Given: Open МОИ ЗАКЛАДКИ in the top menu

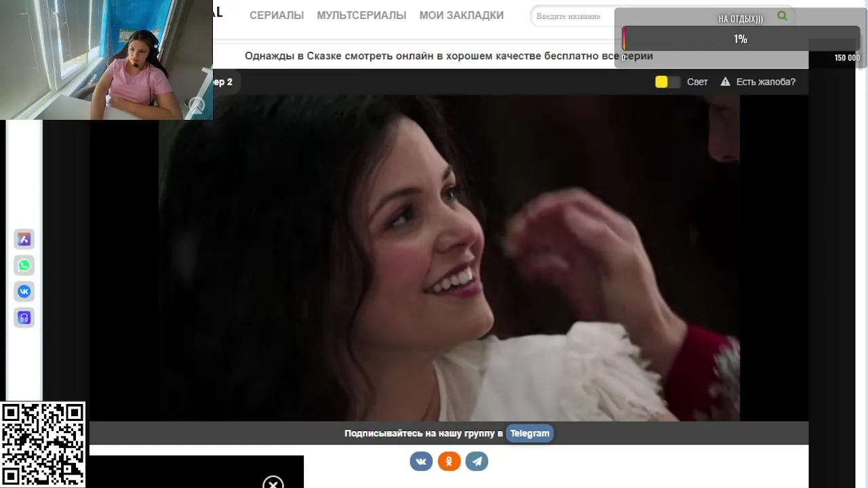Looking at the screenshot, I should point(461,16).
